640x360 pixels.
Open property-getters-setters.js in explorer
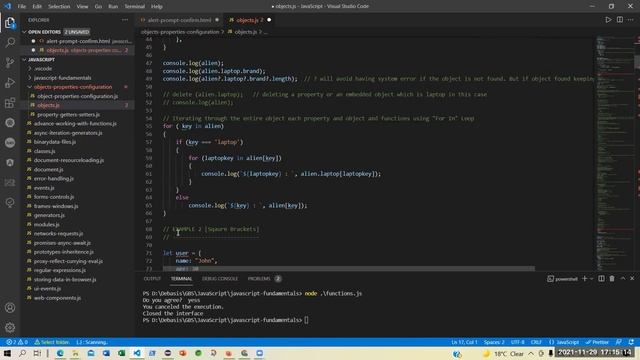(69, 114)
